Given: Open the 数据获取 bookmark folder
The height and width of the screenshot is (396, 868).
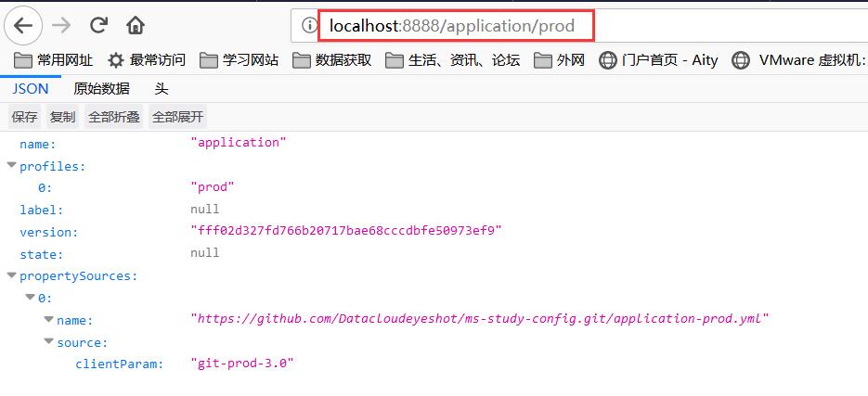Looking at the screenshot, I should pos(332,60).
